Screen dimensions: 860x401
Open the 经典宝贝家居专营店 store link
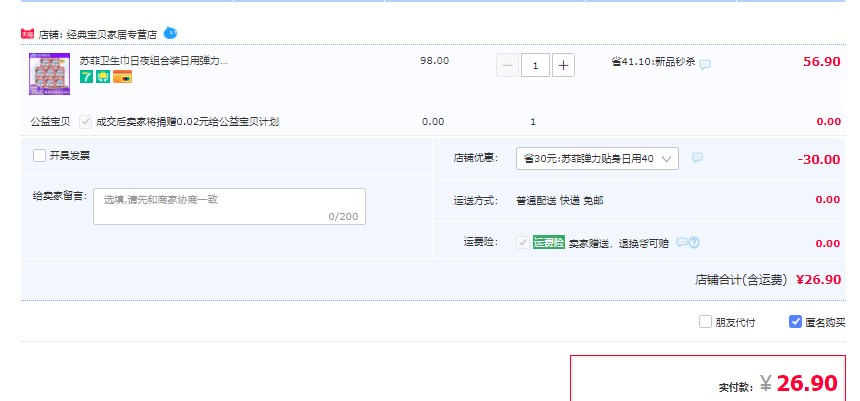tap(112, 35)
